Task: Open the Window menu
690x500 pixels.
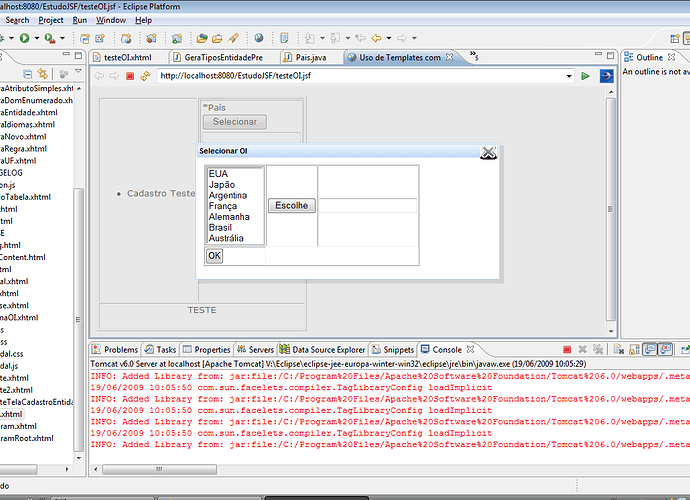Action: pyautogui.click(x=111, y=20)
